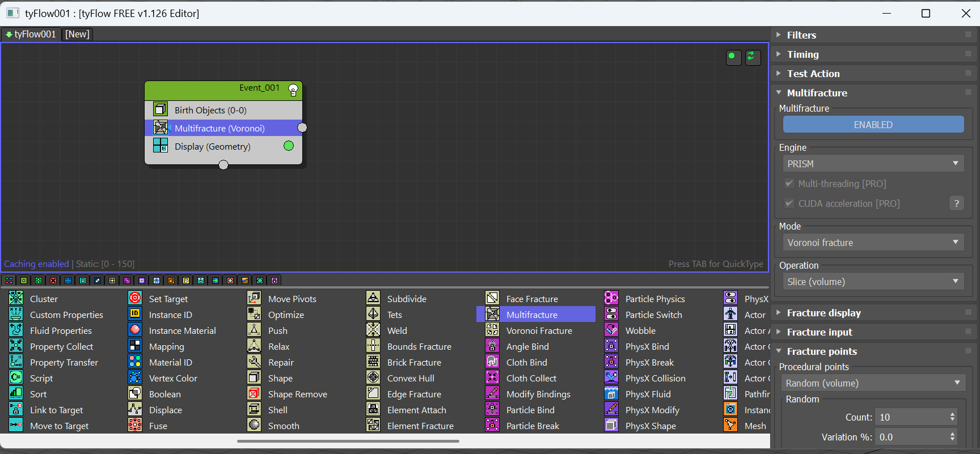Pick the PhysX Collision operator icon

[611, 377]
